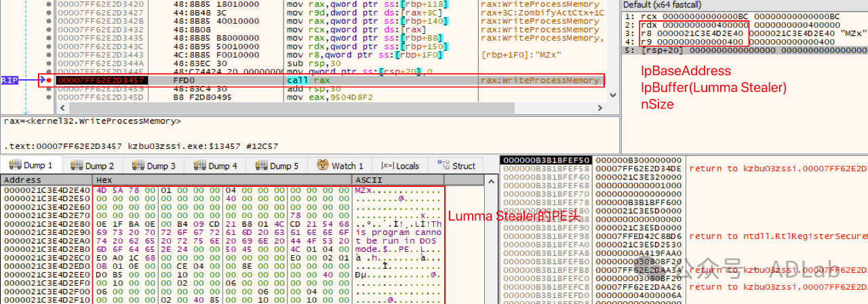
Task: Toggle breakpoint dot at address 00007FF62E2D3457
Action: pos(48,81)
